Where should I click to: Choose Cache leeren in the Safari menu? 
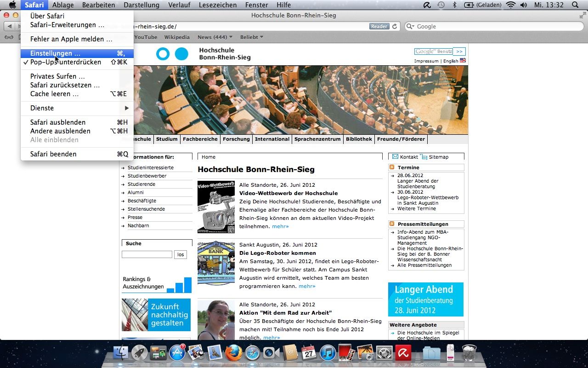[x=54, y=94]
